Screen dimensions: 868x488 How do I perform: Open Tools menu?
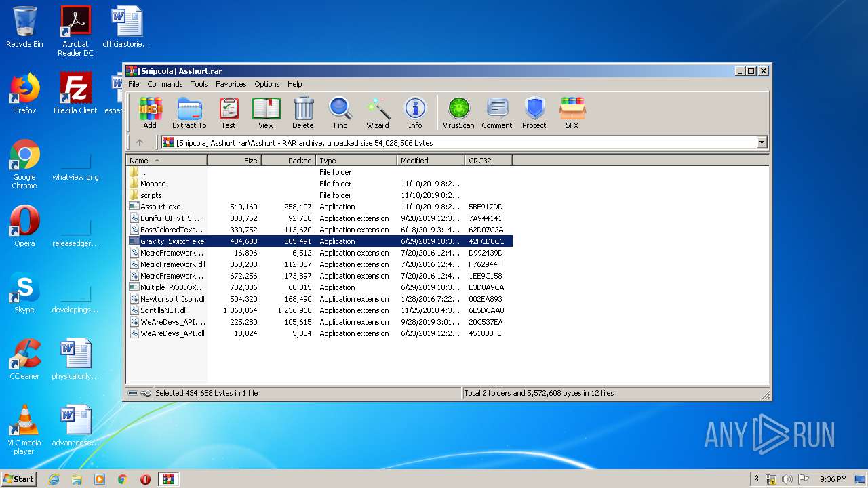(x=199, y=84)
